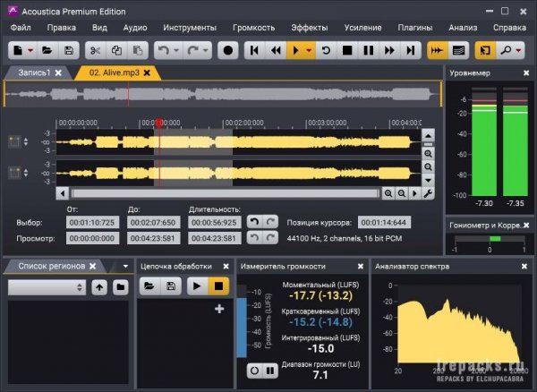Image resolution: width=537 pixels, height=392 pixels.
Task: Activate the selection tool
Action: point(485,51)
